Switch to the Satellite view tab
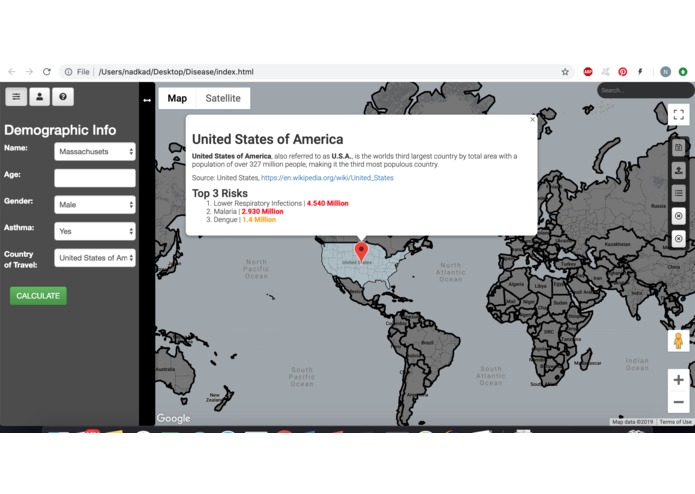Viewport: 695px width, 494px height. [x=223, y=98]
